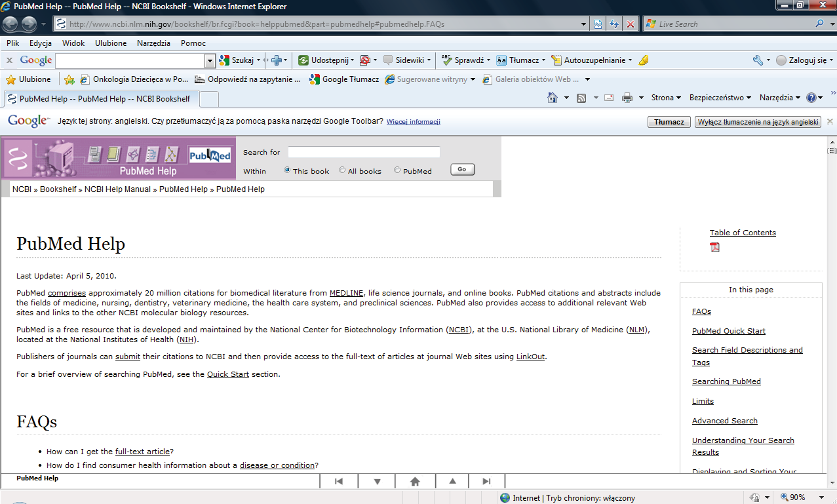Click the read mail icon in command bar

[x=608, y=98]
